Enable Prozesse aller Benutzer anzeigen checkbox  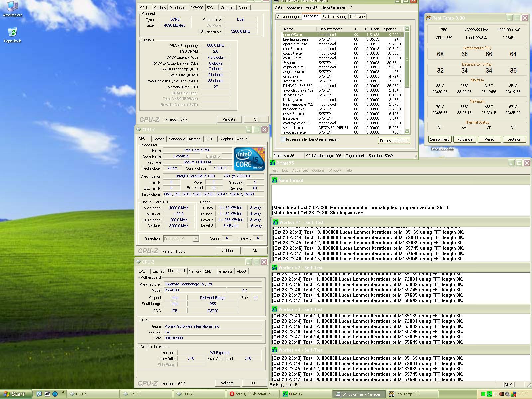(x=283, y=139)
